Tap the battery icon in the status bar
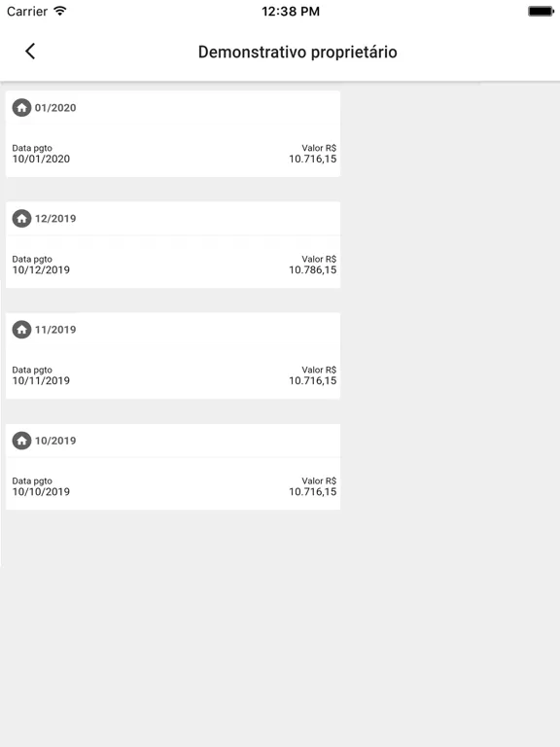 [x=541, y=11]
